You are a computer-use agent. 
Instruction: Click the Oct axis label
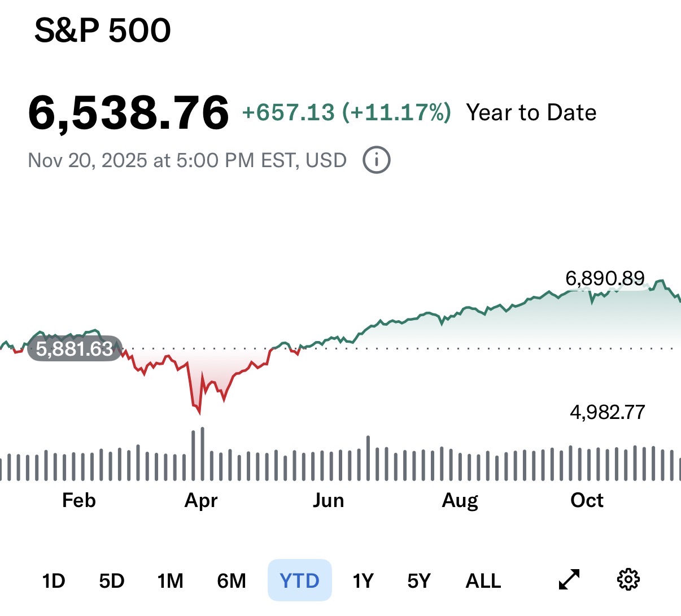tap(587, 500)
